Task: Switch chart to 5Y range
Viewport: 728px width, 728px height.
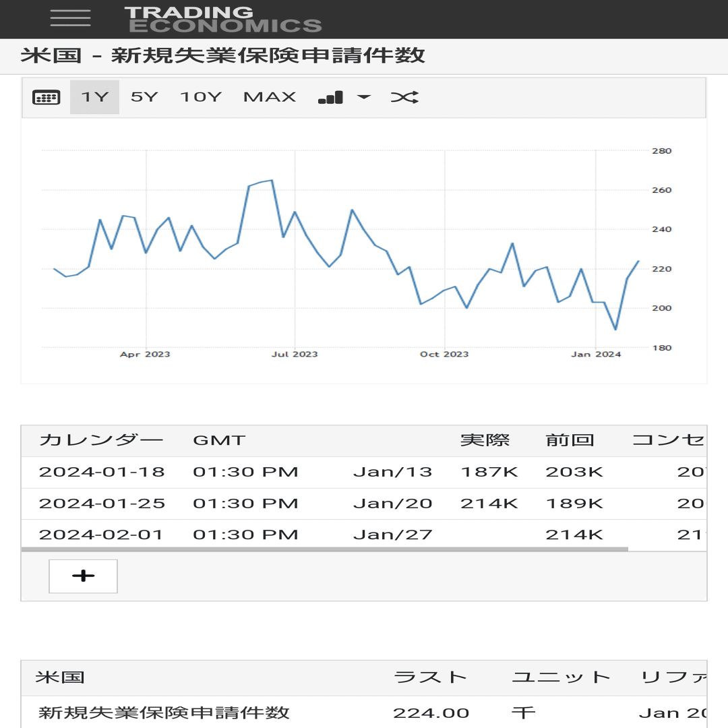Action: coord(144,97)
